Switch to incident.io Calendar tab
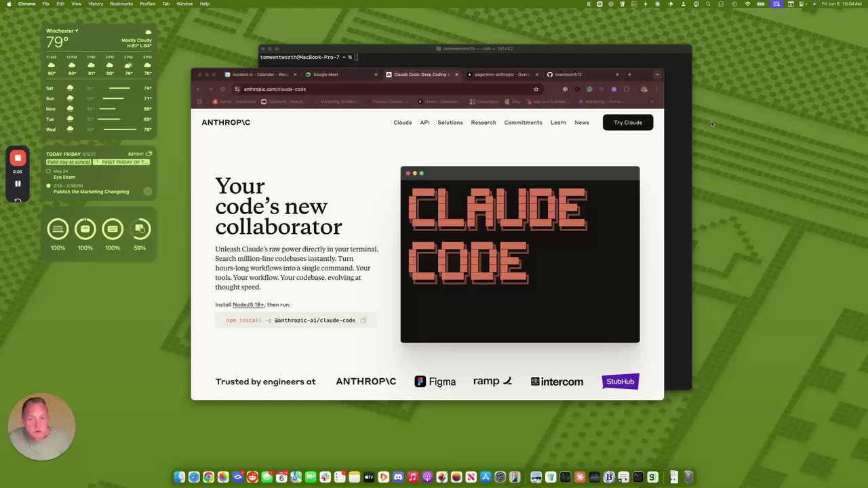Screen dimensions: 868x488 pyautogui.click(x=260, y=75)
